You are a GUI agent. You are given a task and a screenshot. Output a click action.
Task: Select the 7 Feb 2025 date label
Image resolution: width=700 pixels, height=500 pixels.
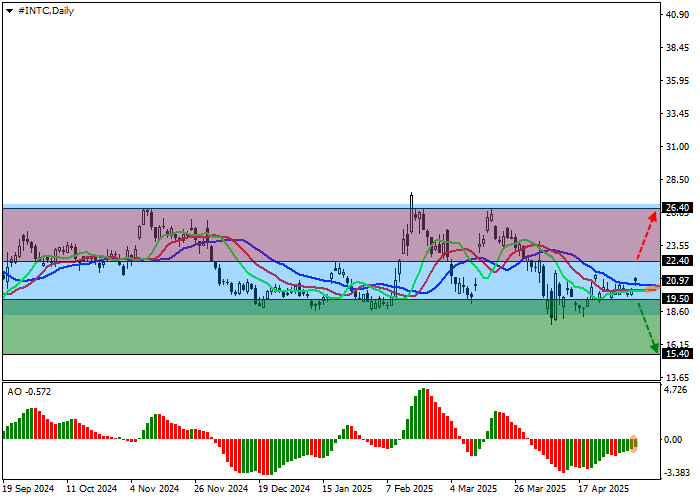click(410, 490)
